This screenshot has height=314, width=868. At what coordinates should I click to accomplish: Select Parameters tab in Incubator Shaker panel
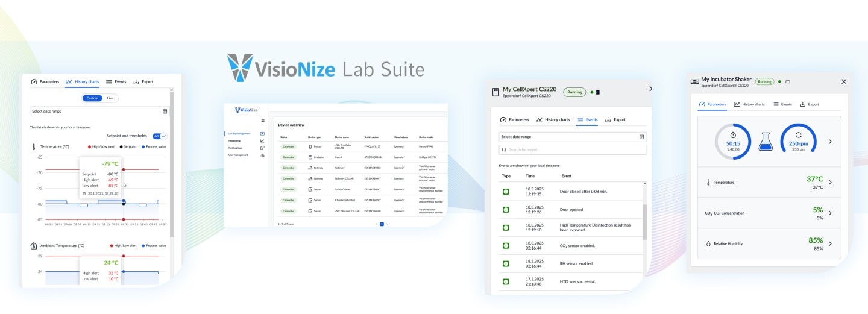point(712,104)
